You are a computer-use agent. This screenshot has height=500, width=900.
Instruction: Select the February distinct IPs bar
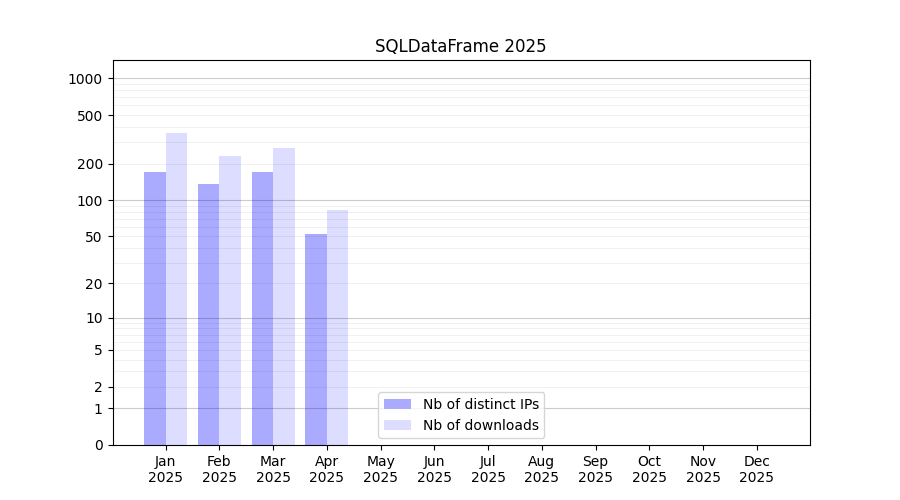(x=208, y=315)
